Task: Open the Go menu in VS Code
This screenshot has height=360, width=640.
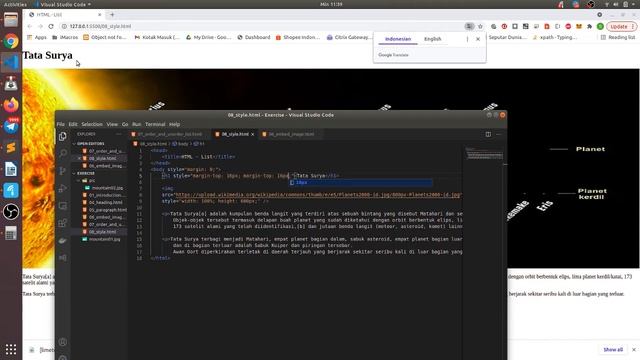Action: click(x=125, y=124)
